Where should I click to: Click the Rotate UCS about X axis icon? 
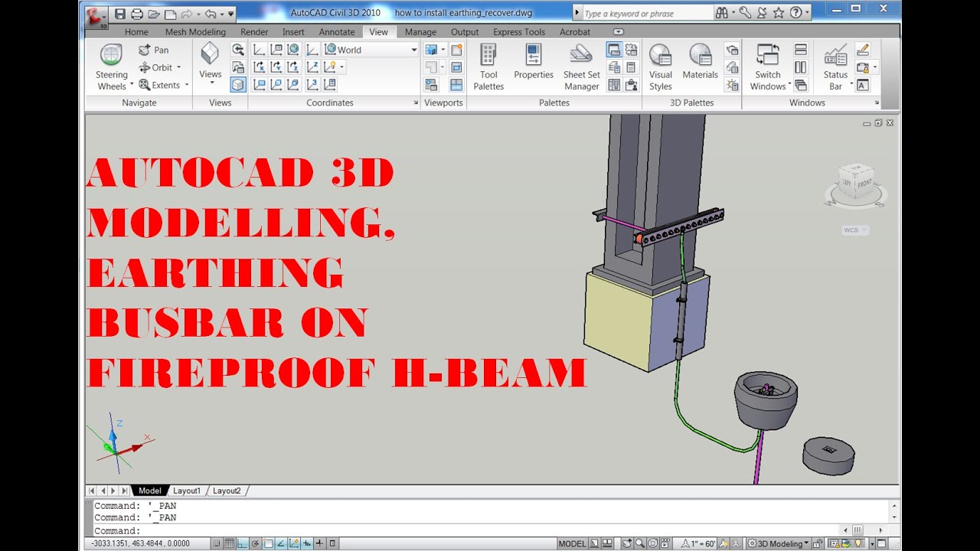click(259, 67)
